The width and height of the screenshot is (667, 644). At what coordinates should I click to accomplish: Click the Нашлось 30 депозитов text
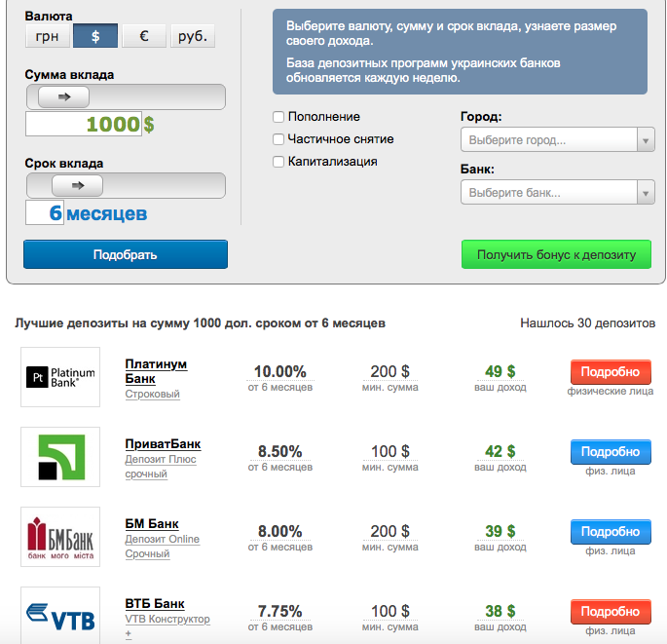tap(588, 323)
